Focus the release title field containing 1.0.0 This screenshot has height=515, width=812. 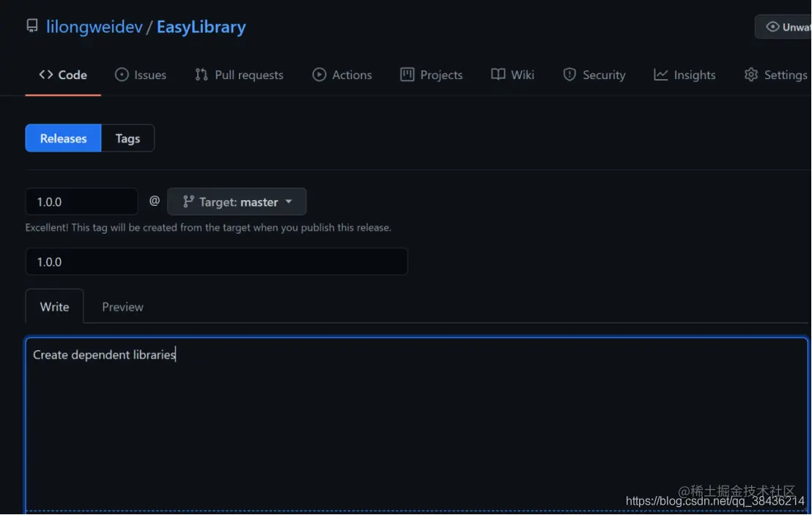[216, 262]
